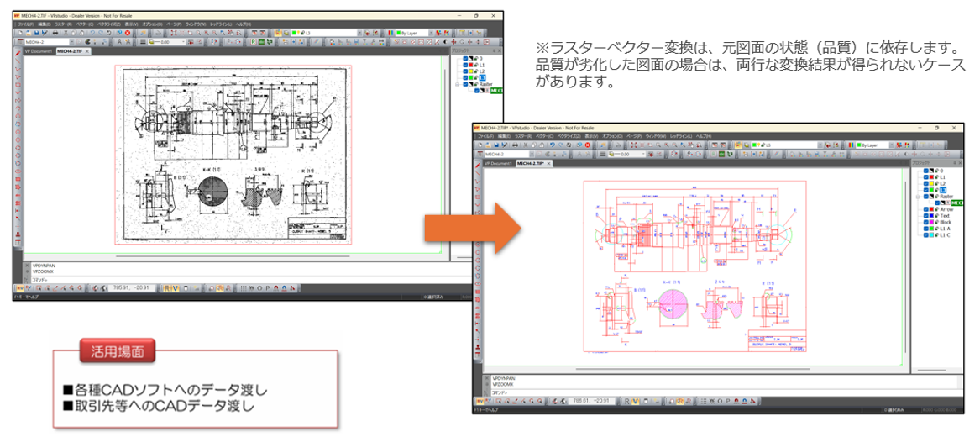Uncheck L1-A layer checkbox in vector-drawing window
The height and width of the screenshot is (437, 980).
pos(926,229)
